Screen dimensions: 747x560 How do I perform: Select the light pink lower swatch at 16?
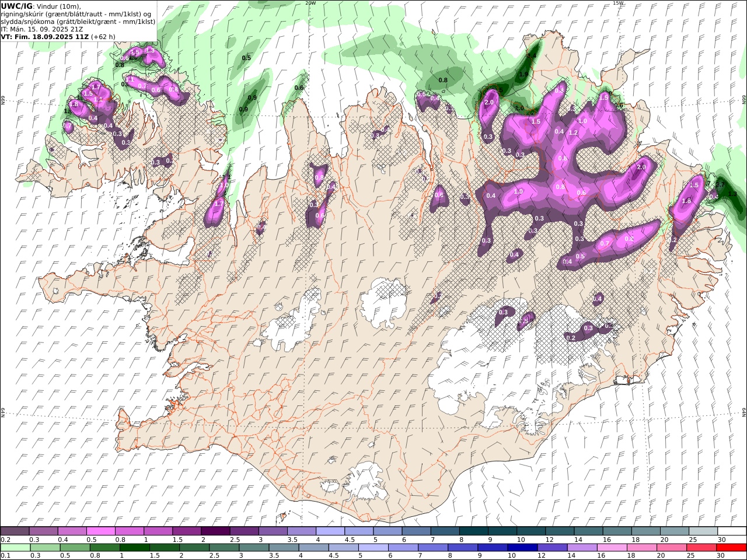[x=612, y=547]
